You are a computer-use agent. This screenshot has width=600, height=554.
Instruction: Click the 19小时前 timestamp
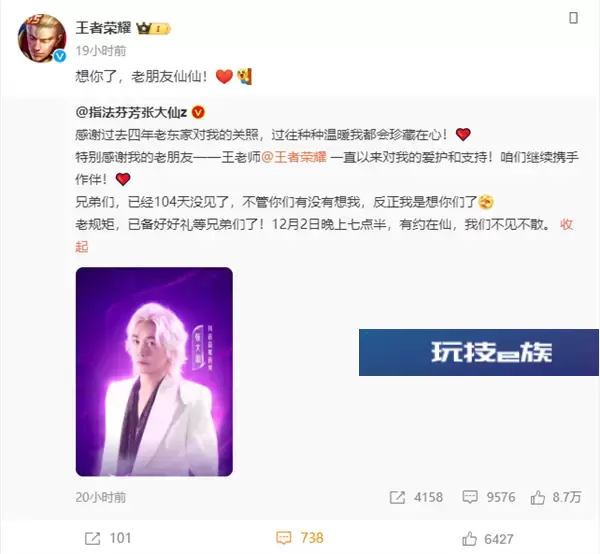pyautogui.click(x=101, y=51)
